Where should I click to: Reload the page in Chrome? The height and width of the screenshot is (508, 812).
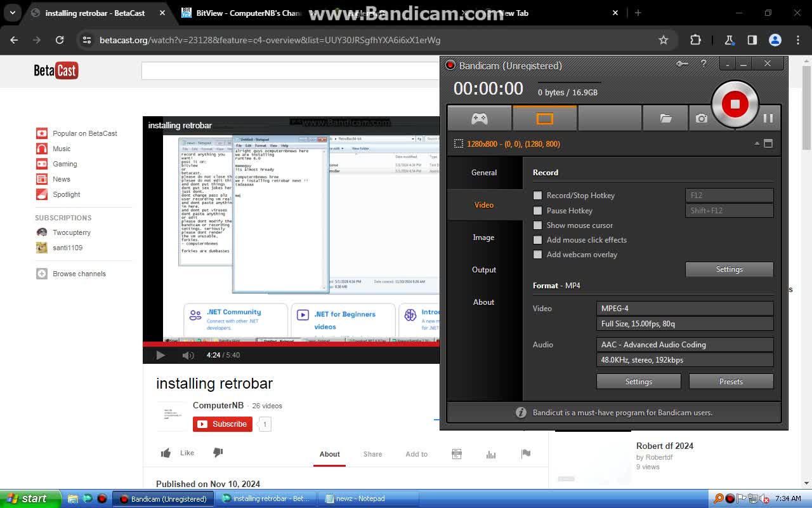[60, 40]
